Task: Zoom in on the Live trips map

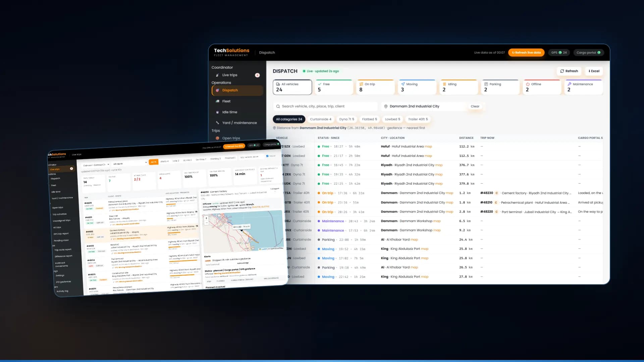Action: click(x=206, y=218)
